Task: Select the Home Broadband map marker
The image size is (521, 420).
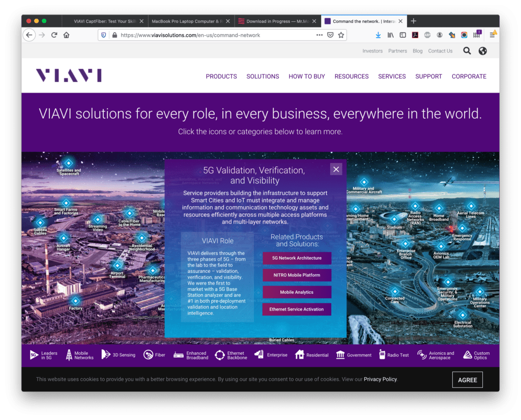Action: 439,209
